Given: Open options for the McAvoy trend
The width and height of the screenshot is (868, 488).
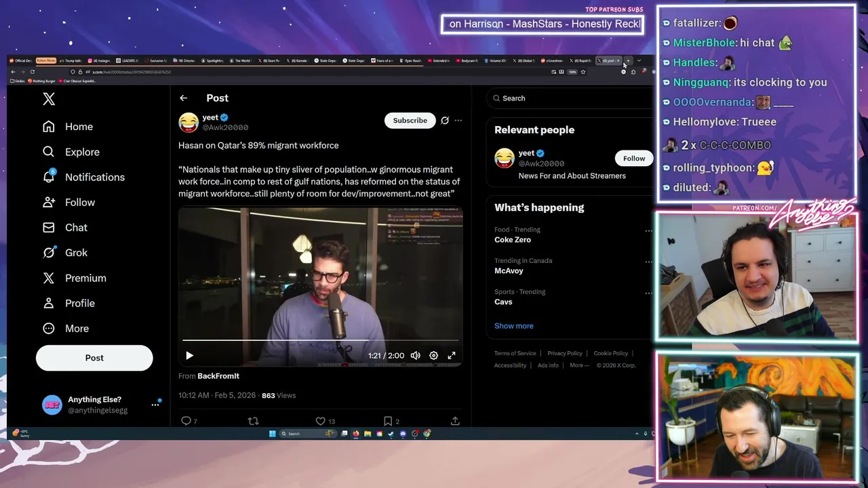Looking at the screenshot, I should pyautogui.click(x=648, y=262).
